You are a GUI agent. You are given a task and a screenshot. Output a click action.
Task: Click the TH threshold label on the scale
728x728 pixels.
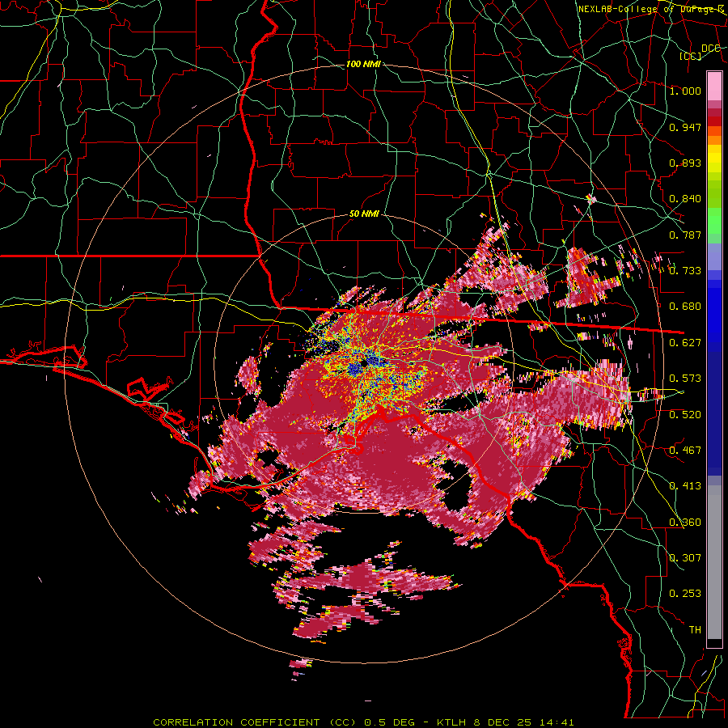click(x=695, y=630)
